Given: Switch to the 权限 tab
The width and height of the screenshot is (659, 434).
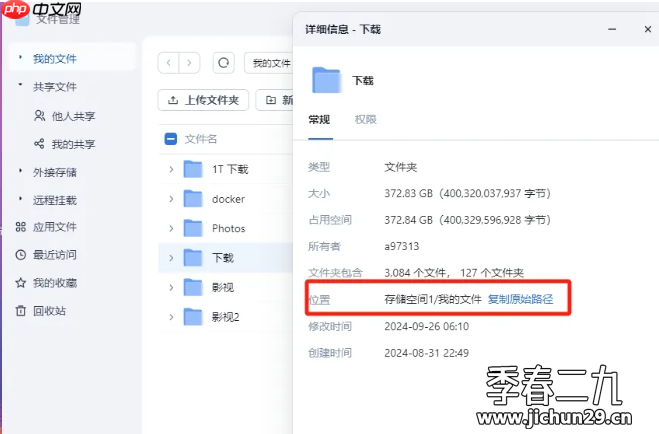Looking at the screenshot, I should click(366, 120).
